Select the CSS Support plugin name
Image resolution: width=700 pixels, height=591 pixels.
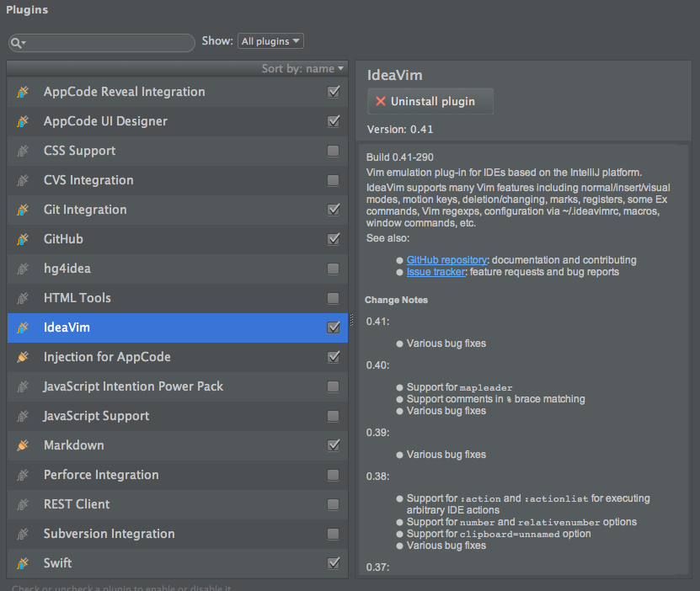[x=79, y=151]
